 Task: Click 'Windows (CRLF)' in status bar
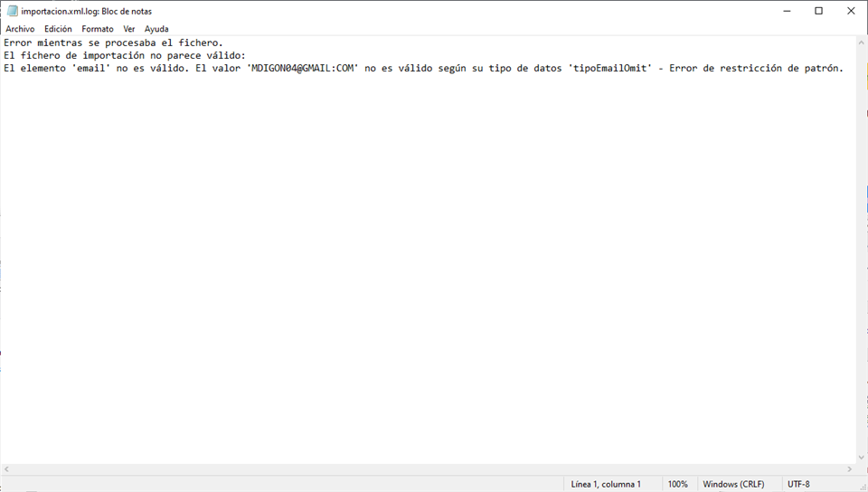(733, 484)
